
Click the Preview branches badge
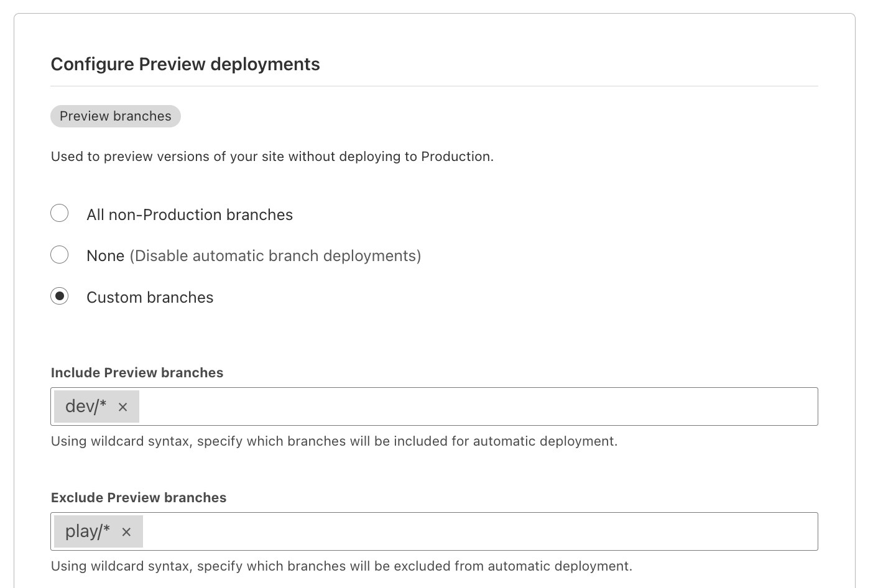tap(115, 116)
